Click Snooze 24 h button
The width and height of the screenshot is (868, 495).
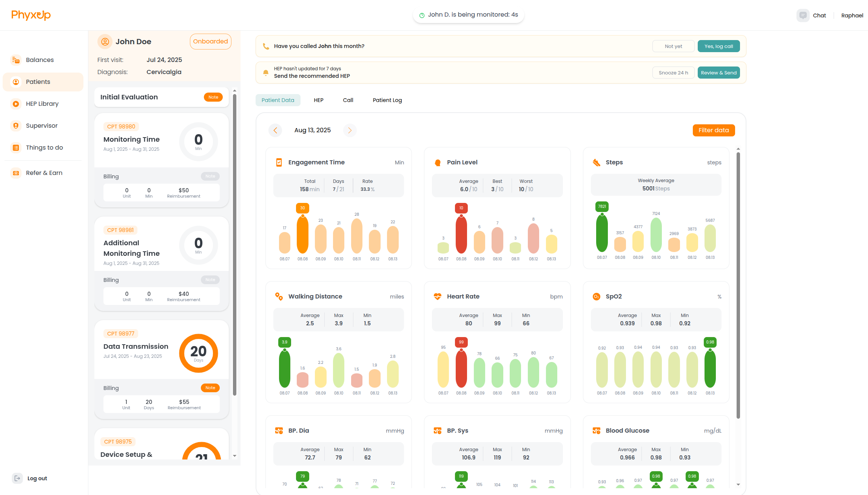[674, 73]
